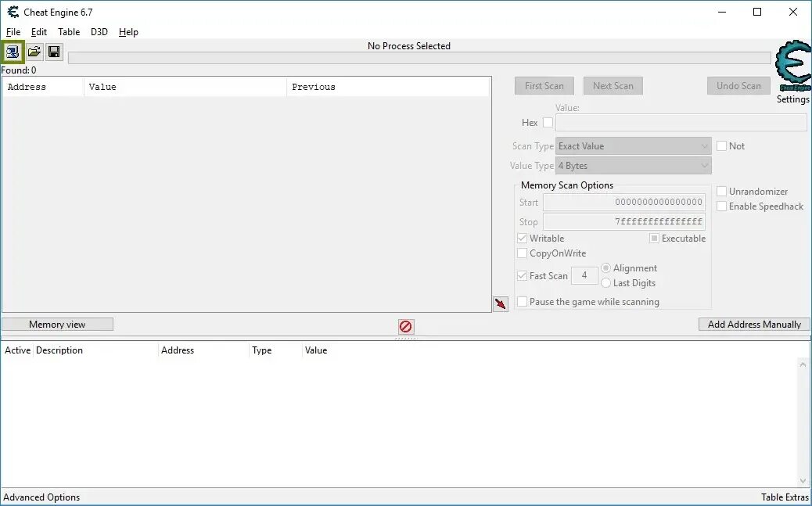Click the address list scroll down arrow

[x=803, y=481]
